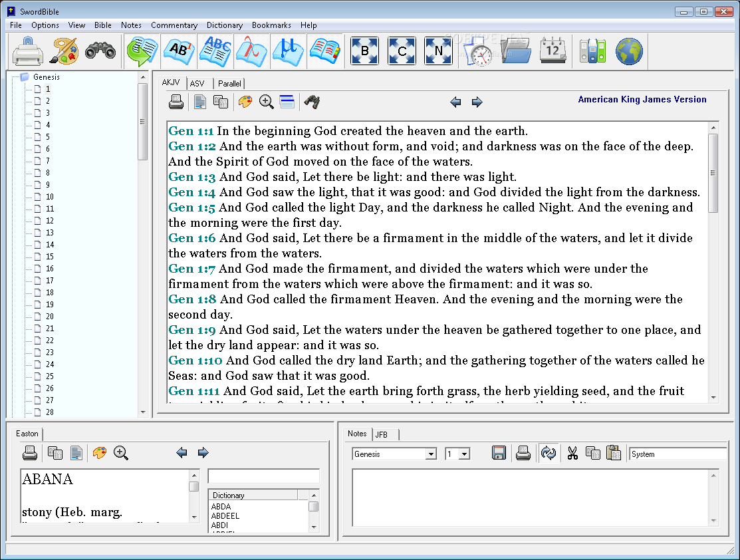Select chapter 5 in Genesis tree
Viewport: 740px width, 560px height.
[48, 137]
